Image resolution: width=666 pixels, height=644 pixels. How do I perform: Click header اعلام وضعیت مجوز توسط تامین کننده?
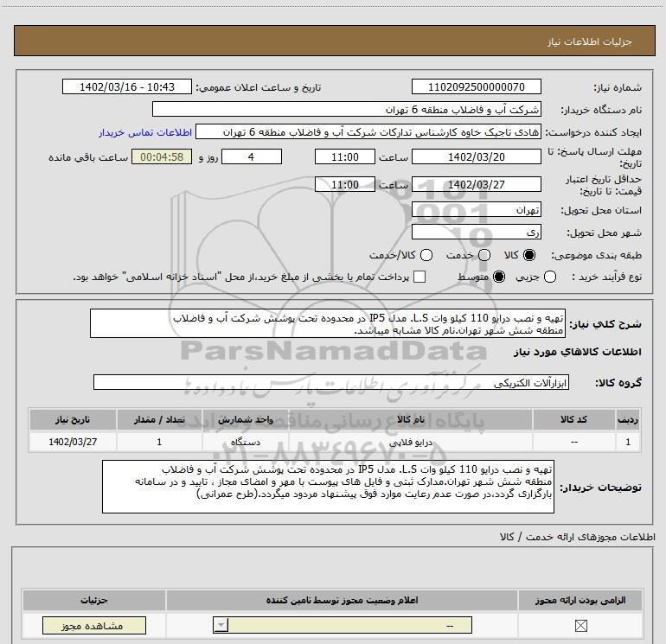tap(342, 600)
